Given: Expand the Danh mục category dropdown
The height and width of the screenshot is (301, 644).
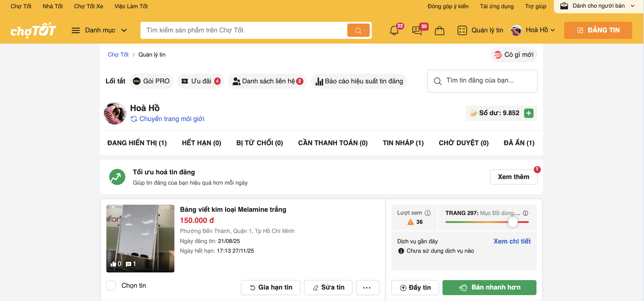Looking at the screenshot, I should 99,30.
